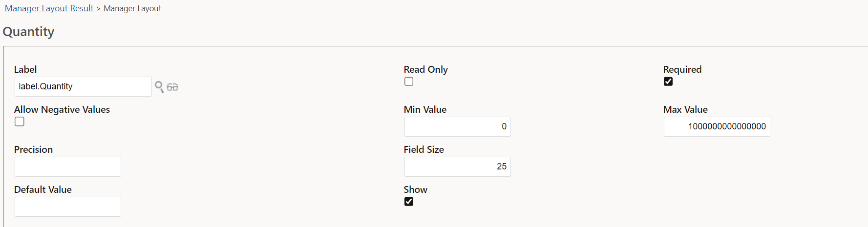Untick the Show checkbox
This screenshot has width=868, height=227.
pyautogui.click(x=409, y=202)
